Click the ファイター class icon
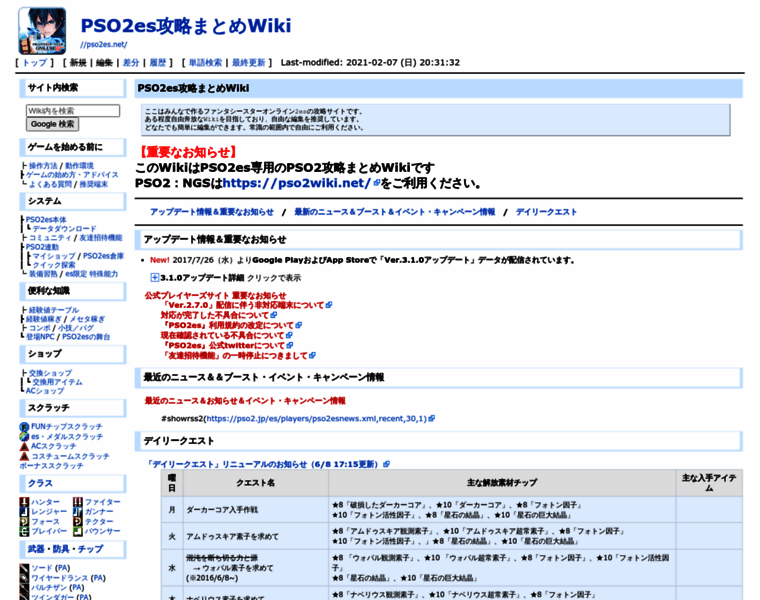This screenshot has height=600, width=760. (x=78, y=502)
